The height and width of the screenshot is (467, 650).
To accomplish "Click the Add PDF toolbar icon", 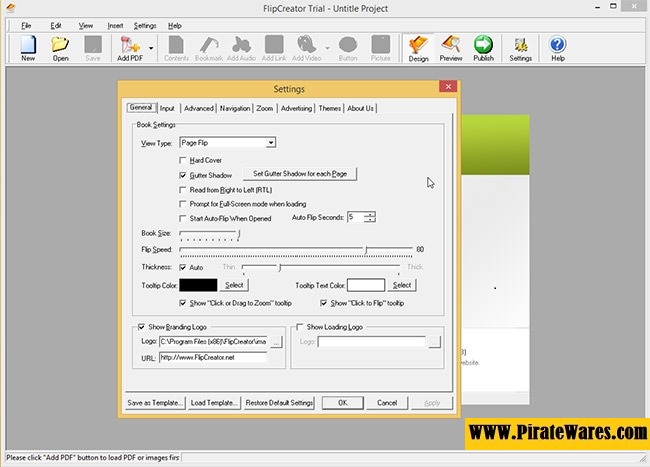I will 129,44.
